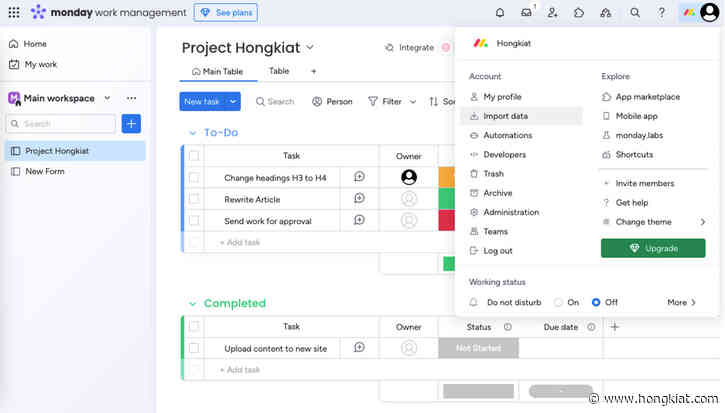
Task: Click Add task row in To-Do group
Action: tap(240, 242)
